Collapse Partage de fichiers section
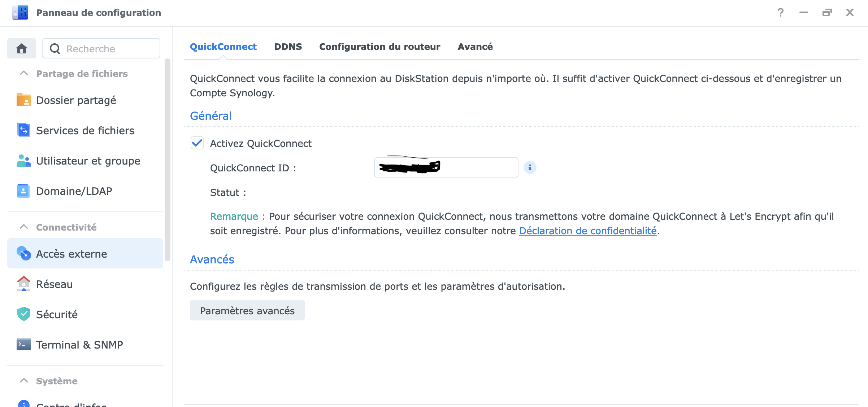 (x=24, y=73)
